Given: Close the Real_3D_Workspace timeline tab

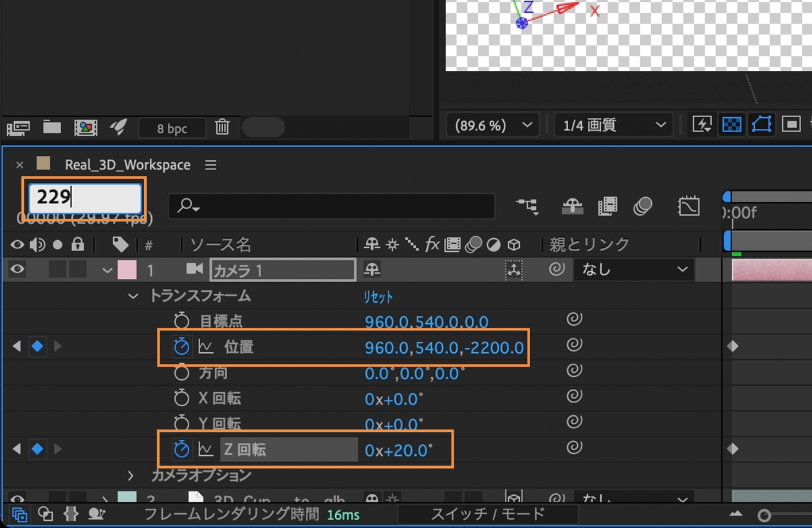Looking at the screenshot, I should [19, 165].
